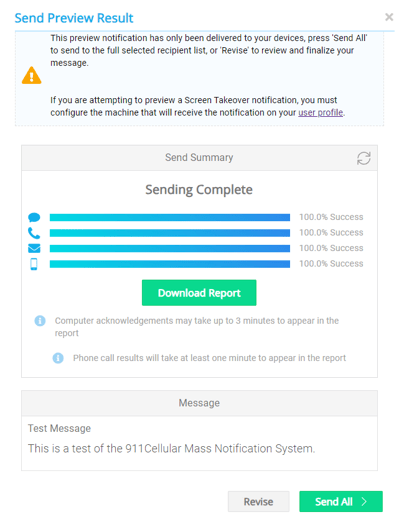This screenshot has height=517, width=399.
Task: Click the Revise button
Action: coord(258,501)
